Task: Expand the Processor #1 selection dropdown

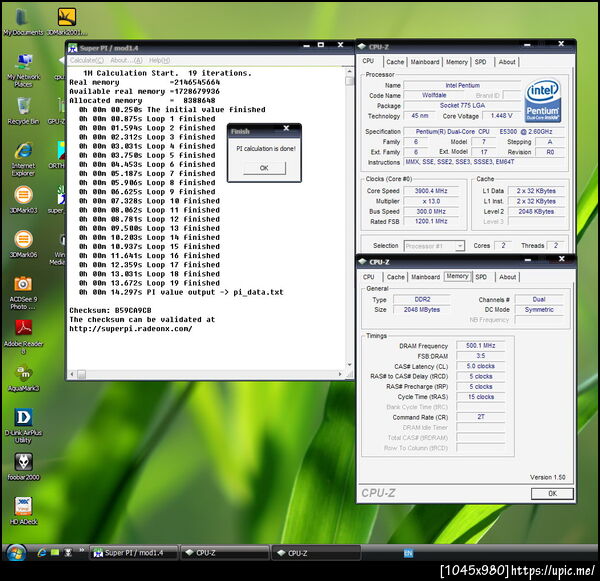Action: tap(432, 246)
